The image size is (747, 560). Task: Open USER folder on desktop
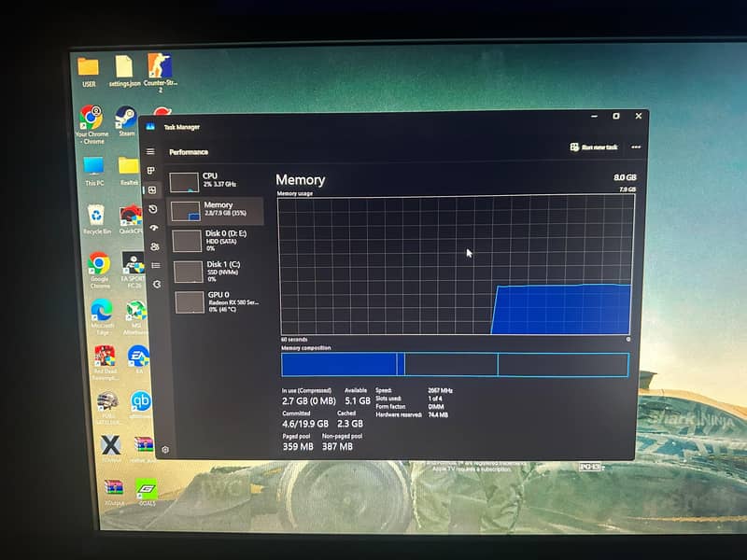click(x=89, y=72)
